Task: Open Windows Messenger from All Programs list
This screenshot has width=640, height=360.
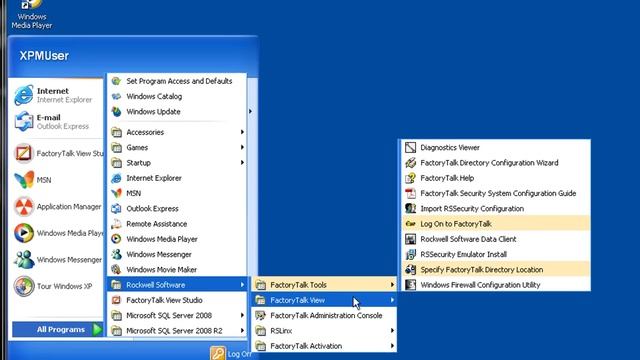Action: [177, 254]
